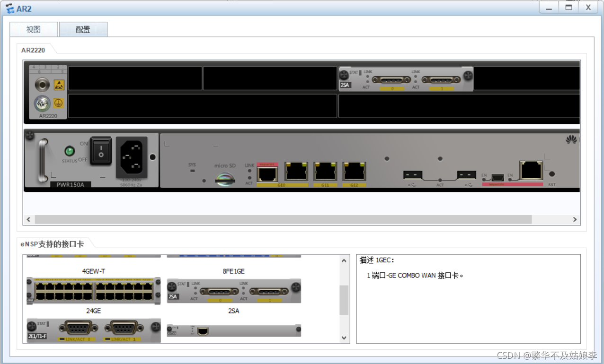Click the 8FE1GE card label
604x364 pixels.
(234, 271)
